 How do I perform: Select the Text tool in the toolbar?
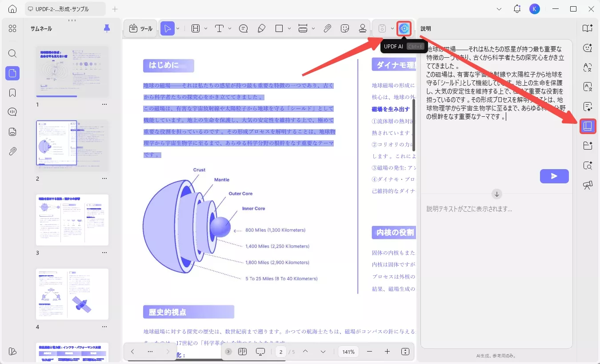[220, 28]
